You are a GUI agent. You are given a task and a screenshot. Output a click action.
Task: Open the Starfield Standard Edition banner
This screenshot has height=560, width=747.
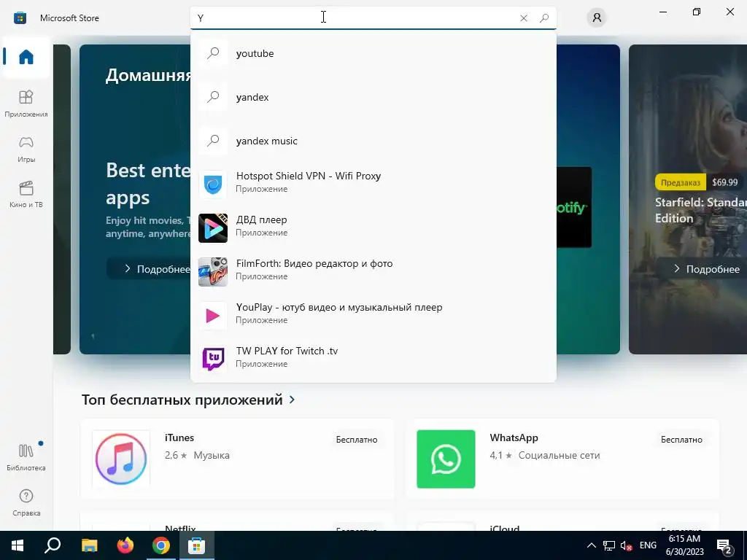click(688, 199)
